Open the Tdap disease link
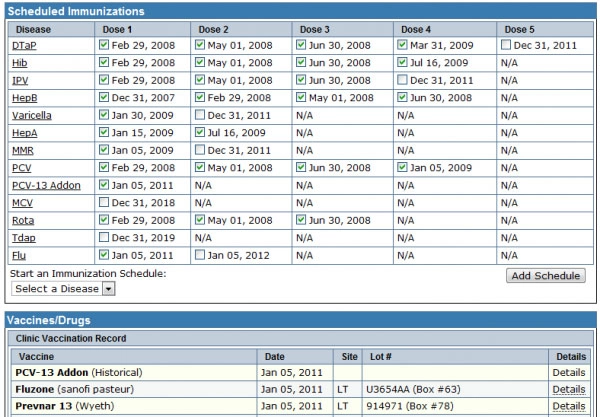 pyautogui.click(x=24, y=238)
